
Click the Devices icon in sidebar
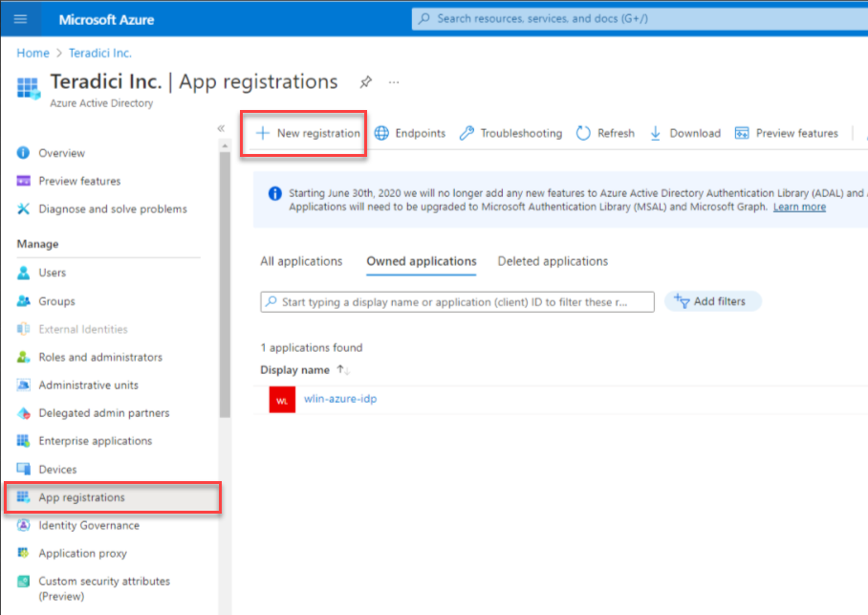23,470
